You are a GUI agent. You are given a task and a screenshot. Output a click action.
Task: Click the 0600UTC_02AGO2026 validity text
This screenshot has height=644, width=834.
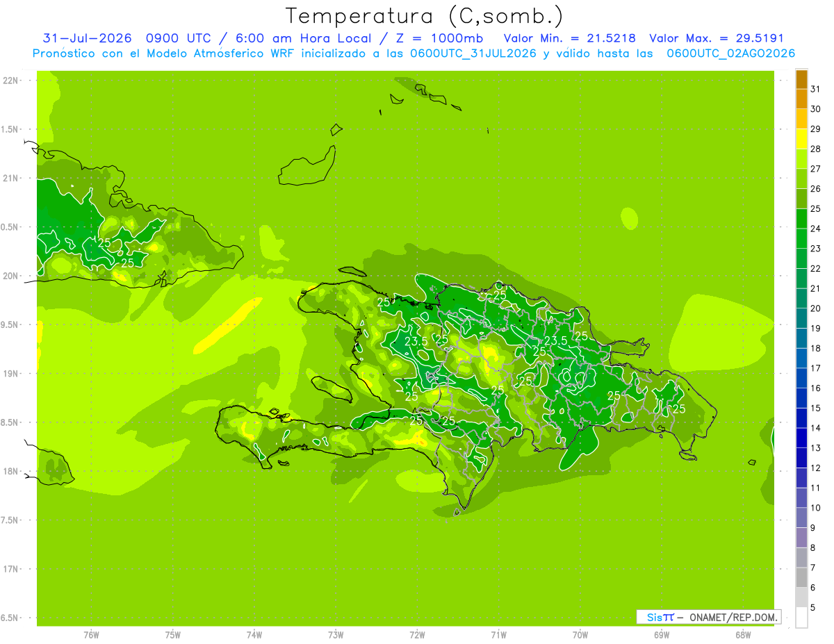(x=730, y=53)
